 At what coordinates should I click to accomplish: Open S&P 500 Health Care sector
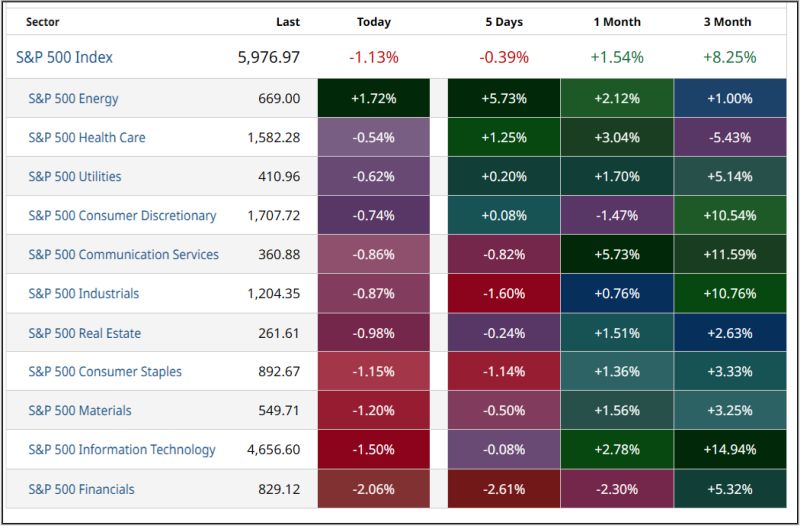86,138
